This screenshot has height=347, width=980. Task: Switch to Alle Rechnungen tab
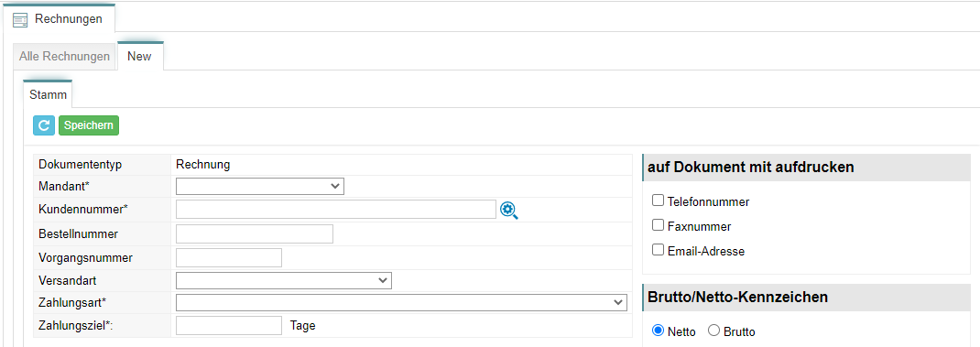64,56
